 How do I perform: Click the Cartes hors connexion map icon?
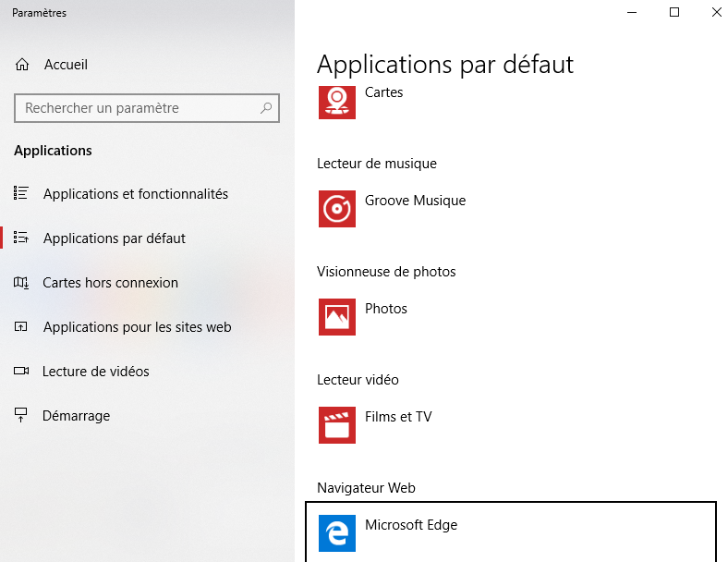tap(21, 282)
